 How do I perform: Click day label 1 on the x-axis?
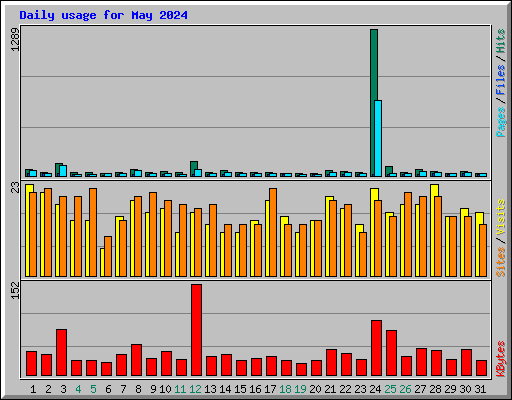pyautogui.click(x=33, y=389)
